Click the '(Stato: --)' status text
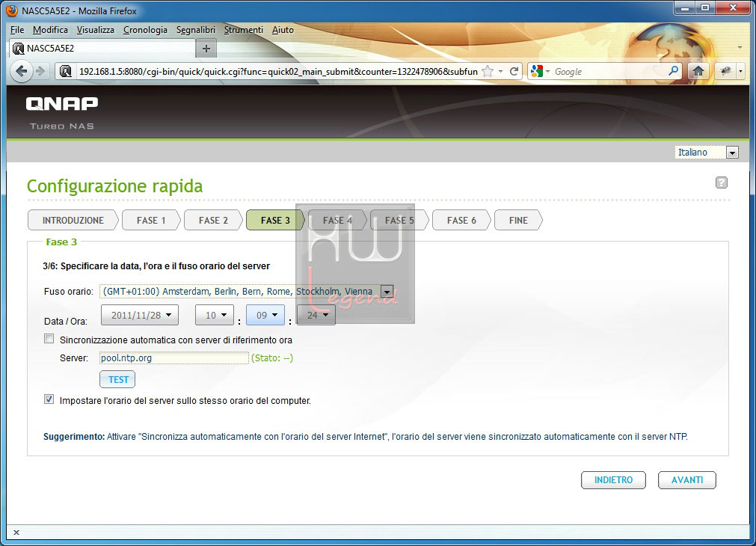The height and width of the screenshot is (546, 756). click(272, 358)
